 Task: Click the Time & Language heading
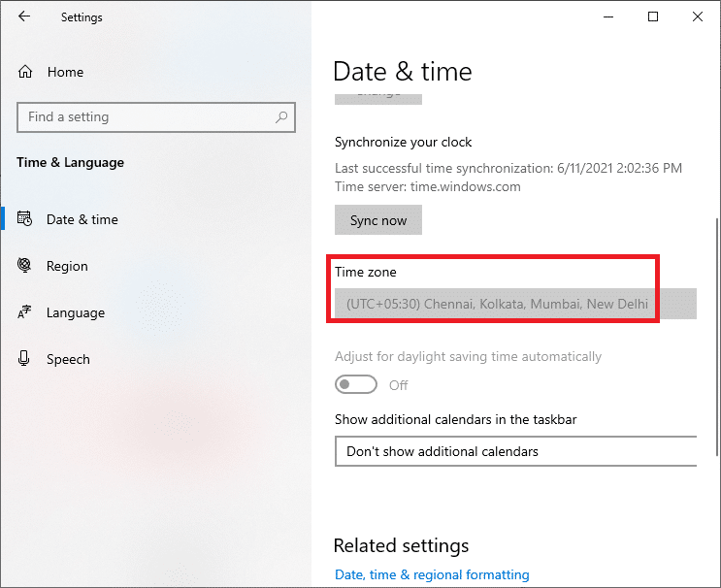(x=70, y=162)
